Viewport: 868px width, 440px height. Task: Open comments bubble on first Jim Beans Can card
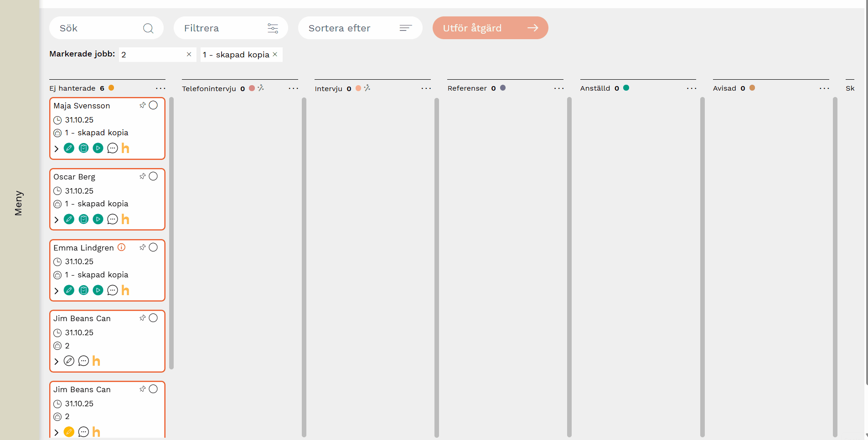point(83,361)
